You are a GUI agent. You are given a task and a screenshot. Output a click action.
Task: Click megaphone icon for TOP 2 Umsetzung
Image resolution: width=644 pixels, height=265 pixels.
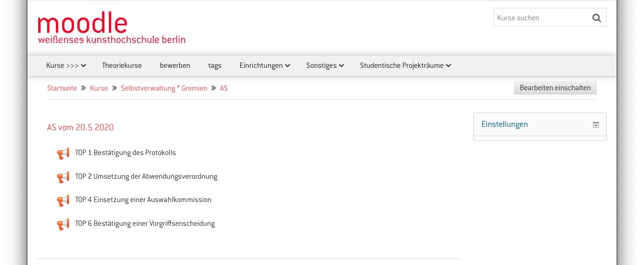63,177
